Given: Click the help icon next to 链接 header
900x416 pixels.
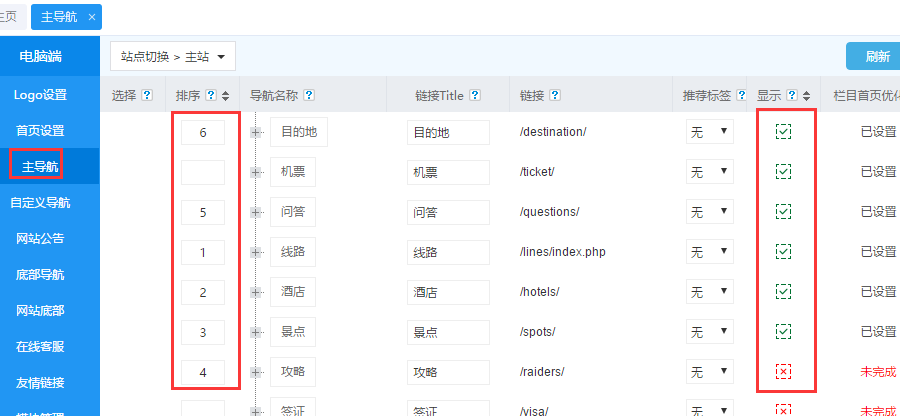Looking at the screenshot, I should click(x=554, y=96).
